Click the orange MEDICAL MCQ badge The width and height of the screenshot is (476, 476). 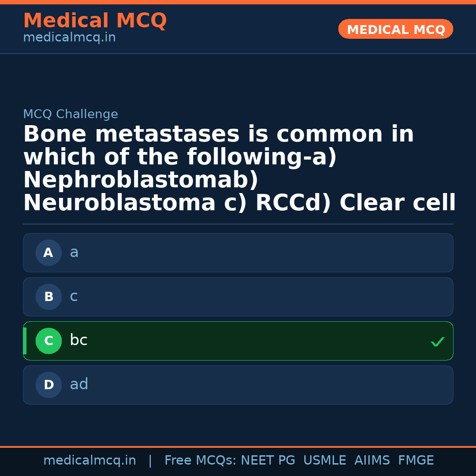pos(395,29)
